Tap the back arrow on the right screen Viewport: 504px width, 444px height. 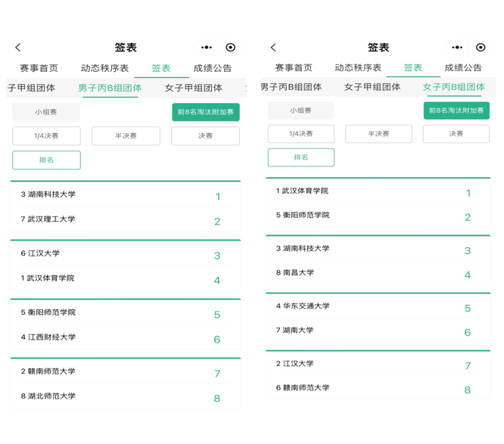click(273, 48)
